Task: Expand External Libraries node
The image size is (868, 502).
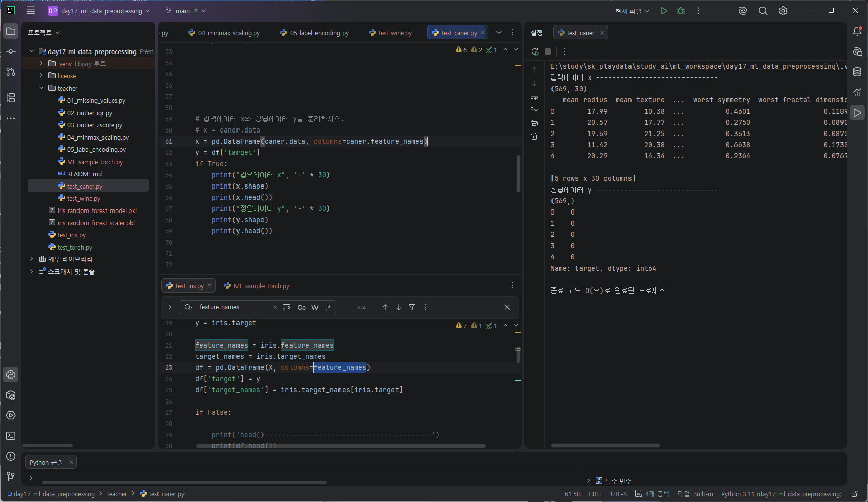Action: (x=32, y=259)
